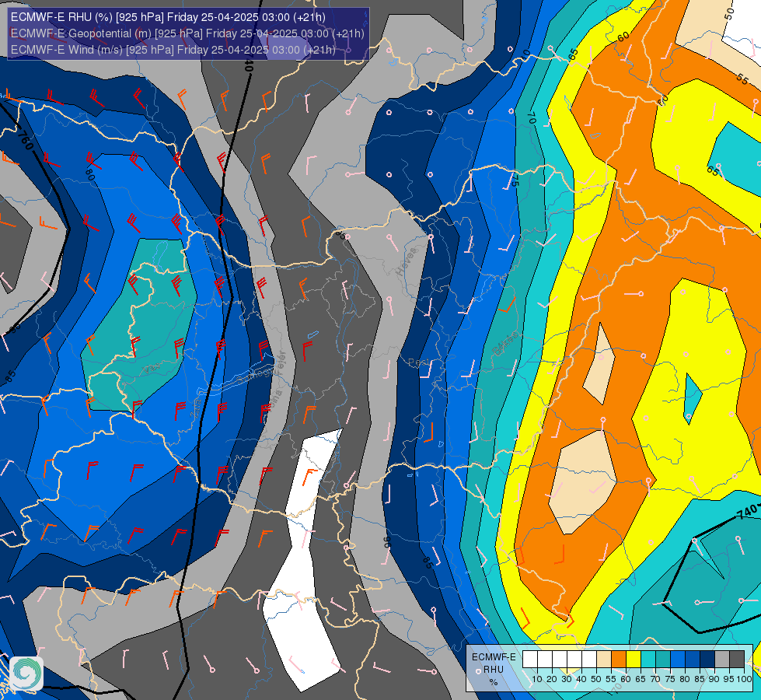This screenshot has height=700, width=761.
Task: Click the legend value label 10
Action: [x=537, y=679]
